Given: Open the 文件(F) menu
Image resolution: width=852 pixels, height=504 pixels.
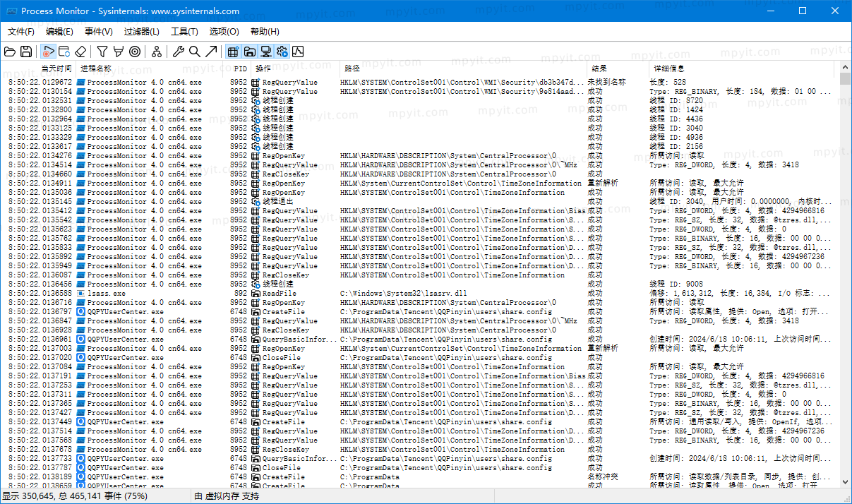Looking at the screenshot, I should tap(21, 32).
